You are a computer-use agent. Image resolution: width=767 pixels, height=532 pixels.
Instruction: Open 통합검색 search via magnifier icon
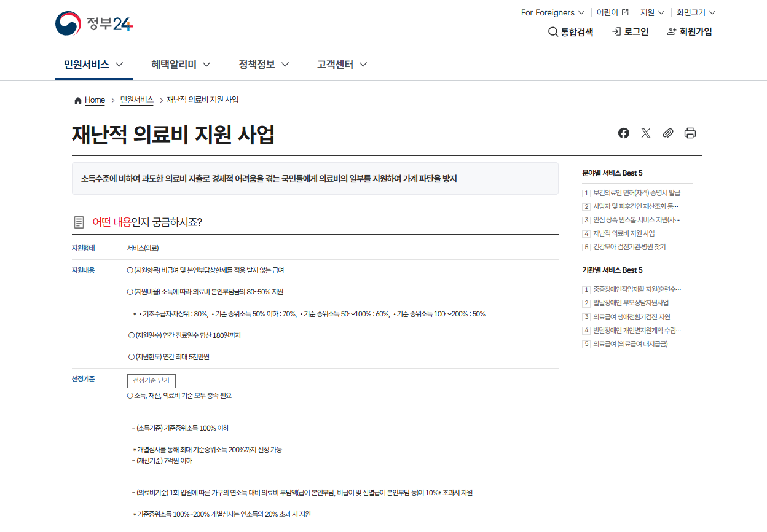tap(553, 32)
